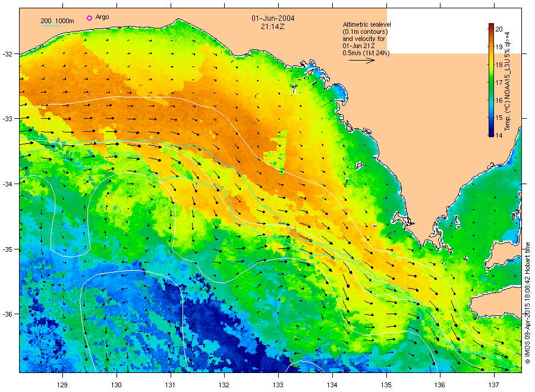Click the longitude label '135'
The image size is (535, 392).
point(386,385)
